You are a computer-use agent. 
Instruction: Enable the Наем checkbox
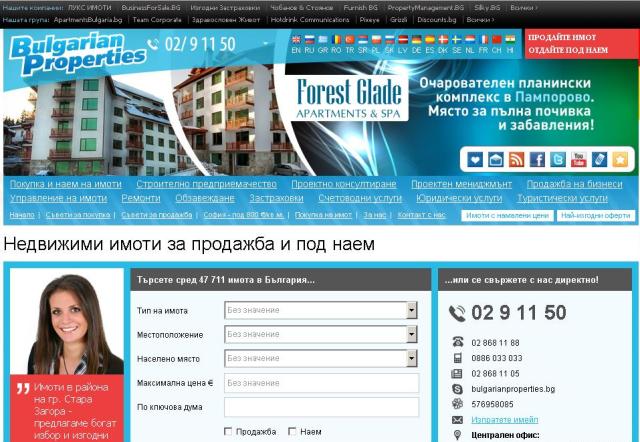292,432
